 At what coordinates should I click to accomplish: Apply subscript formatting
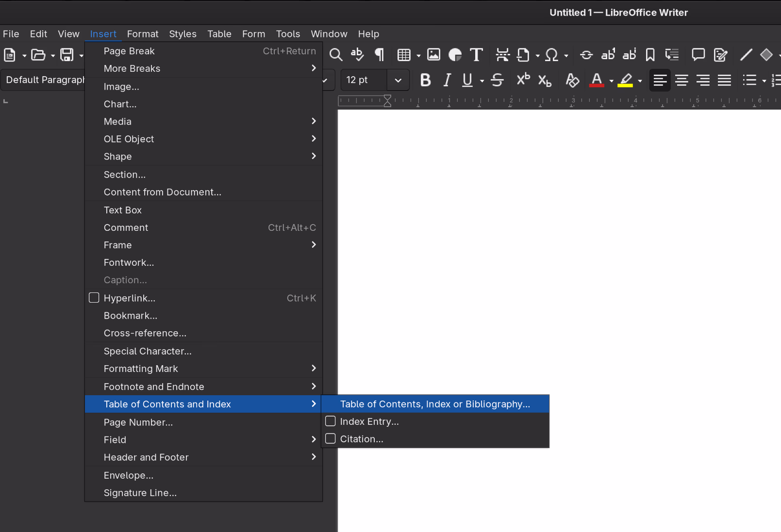point(545,81)
